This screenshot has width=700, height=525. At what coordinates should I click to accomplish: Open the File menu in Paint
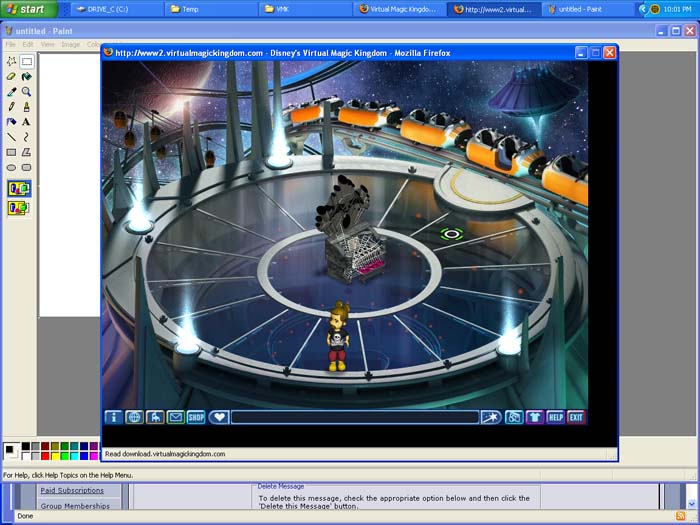tap(10, 44)
